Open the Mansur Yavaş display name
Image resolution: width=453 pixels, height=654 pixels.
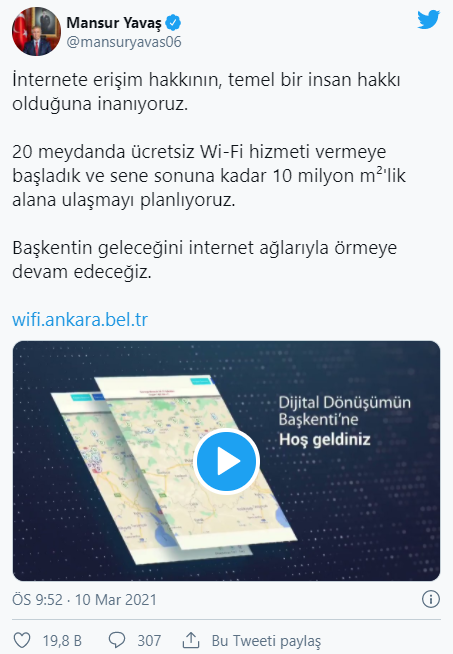113,23
